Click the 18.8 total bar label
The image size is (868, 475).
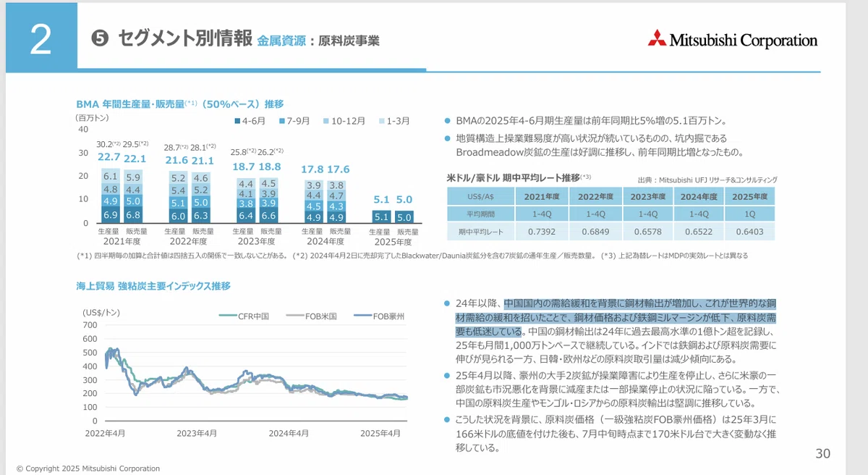point(269,166)
